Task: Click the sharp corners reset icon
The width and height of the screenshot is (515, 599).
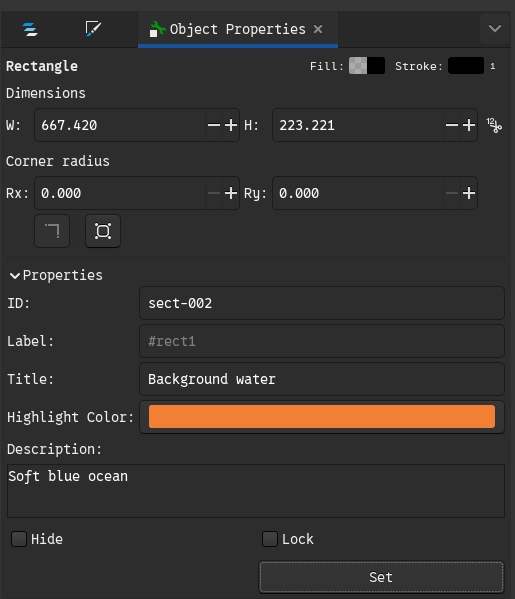Action: [52, 231]
